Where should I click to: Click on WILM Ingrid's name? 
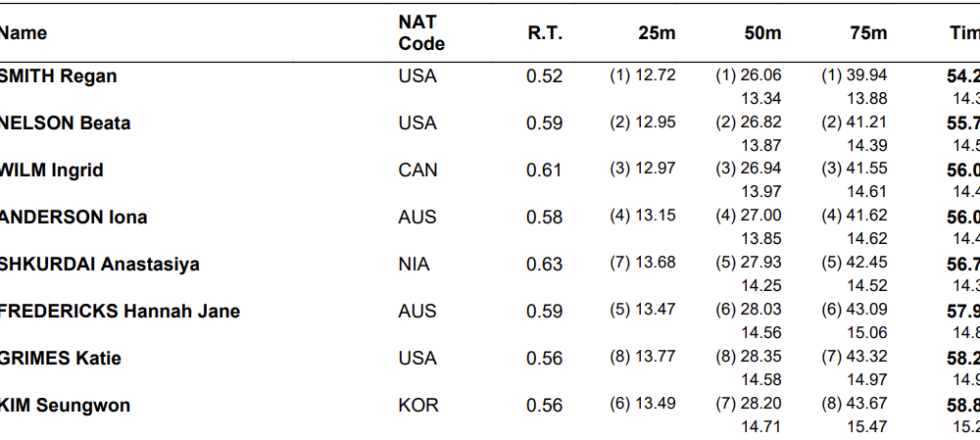[x=52, y=171]
